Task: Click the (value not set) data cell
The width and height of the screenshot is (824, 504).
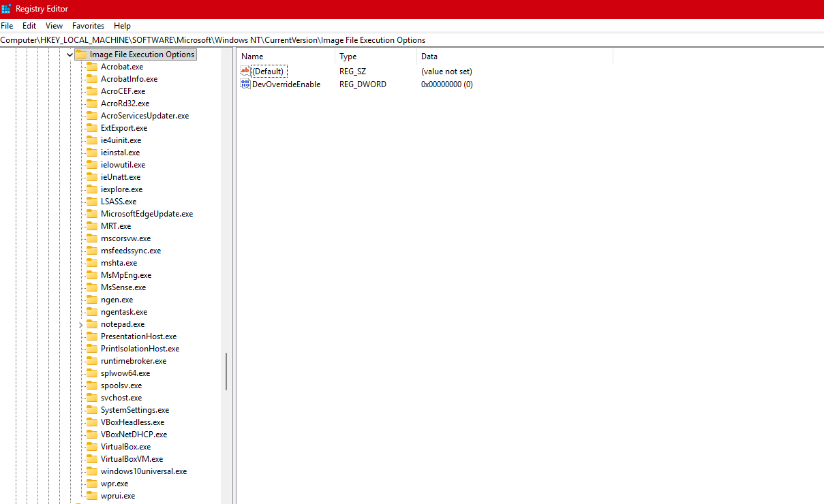Action: click(446, 72)
